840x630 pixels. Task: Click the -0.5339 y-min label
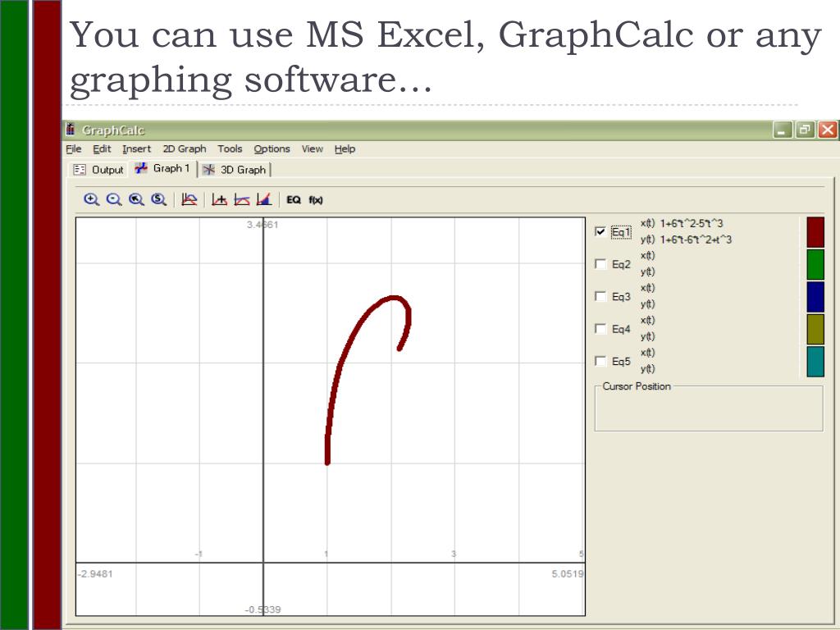[x=262, y=609]
